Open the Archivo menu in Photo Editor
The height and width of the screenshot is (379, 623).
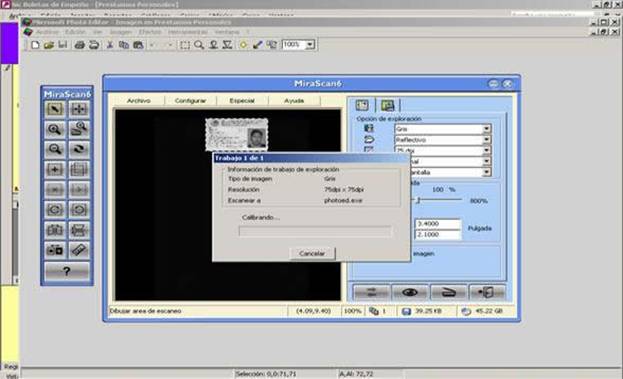(x=47, y=32)
